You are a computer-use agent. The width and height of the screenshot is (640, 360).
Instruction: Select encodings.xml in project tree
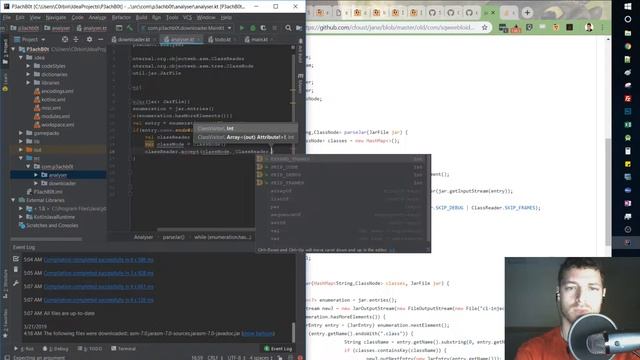[54, 91]
